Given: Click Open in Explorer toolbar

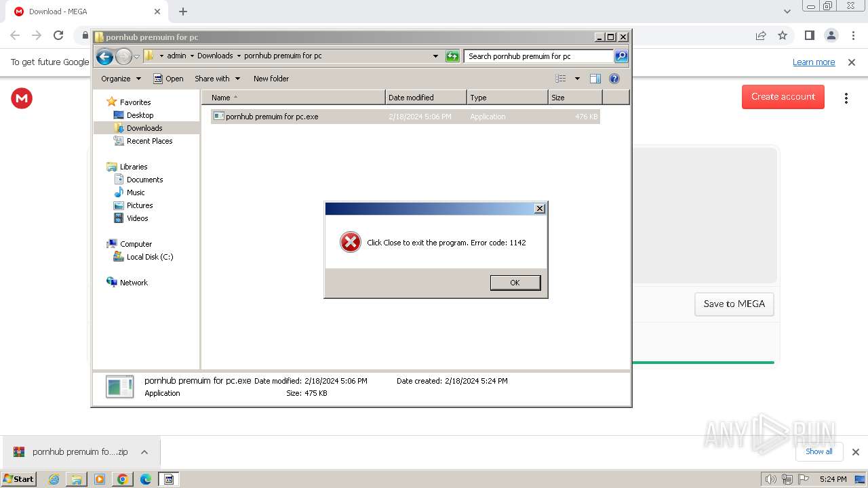Looking at the screenshot, I should pyautogui.click(x=168, y=79).
